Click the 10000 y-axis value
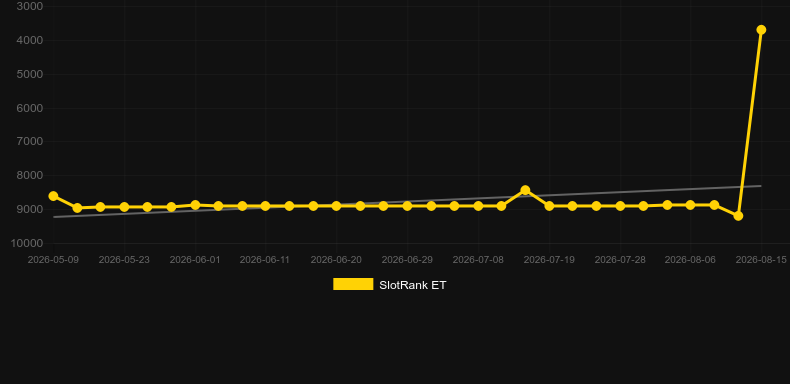The image size is (790, 384). 27,243
